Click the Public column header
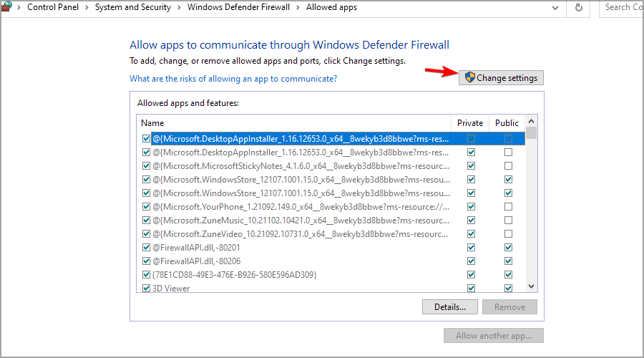The width and height of the screenshot is (644, 358). point(507,123)
